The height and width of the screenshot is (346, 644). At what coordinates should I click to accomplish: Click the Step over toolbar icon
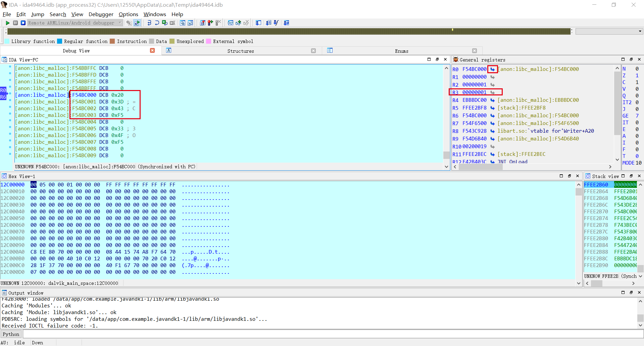pyautogui.click(x=157, y=23)
